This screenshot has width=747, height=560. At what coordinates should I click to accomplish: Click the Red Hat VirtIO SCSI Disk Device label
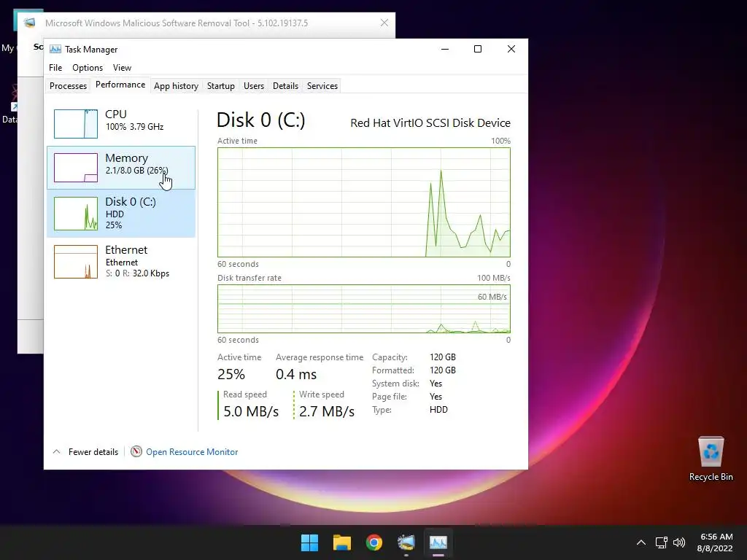(430, 122)
